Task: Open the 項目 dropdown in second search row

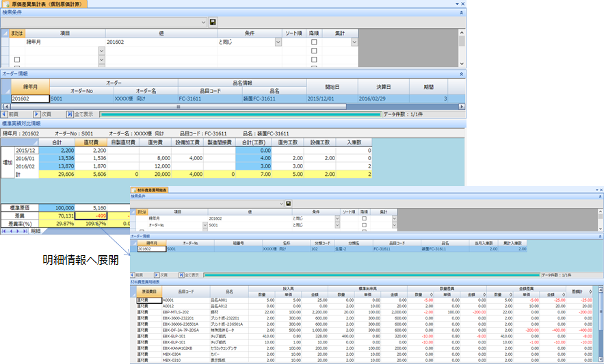Action: (102, 51)
